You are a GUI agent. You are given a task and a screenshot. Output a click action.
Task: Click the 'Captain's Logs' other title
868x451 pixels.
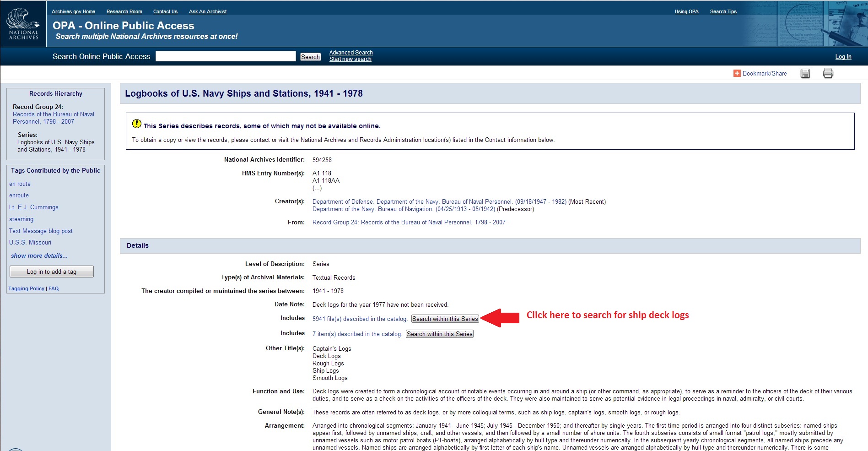click(332, 349)
